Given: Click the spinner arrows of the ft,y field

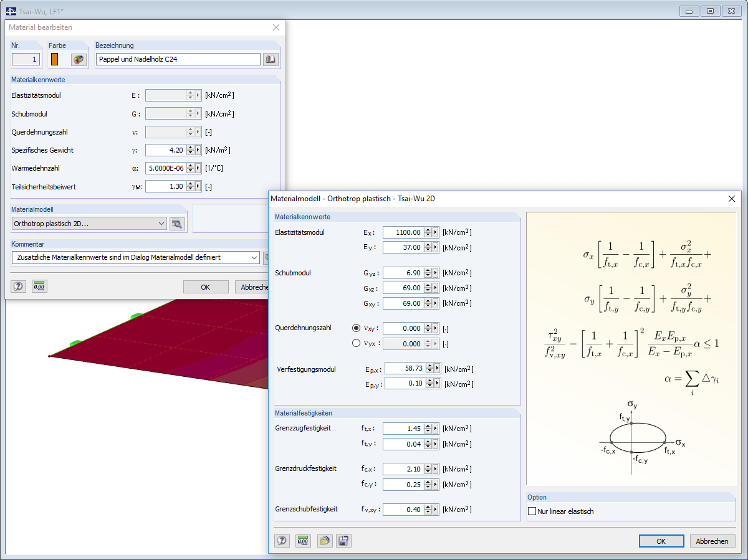Looking at the screenshot, I should pos(428,444).
